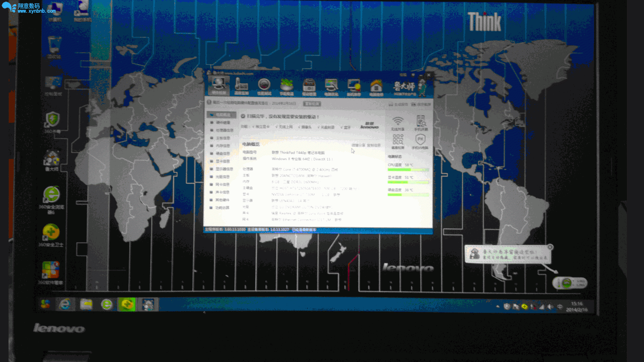
Task: Click the 微博分享 share link
Action: (358, 145)
